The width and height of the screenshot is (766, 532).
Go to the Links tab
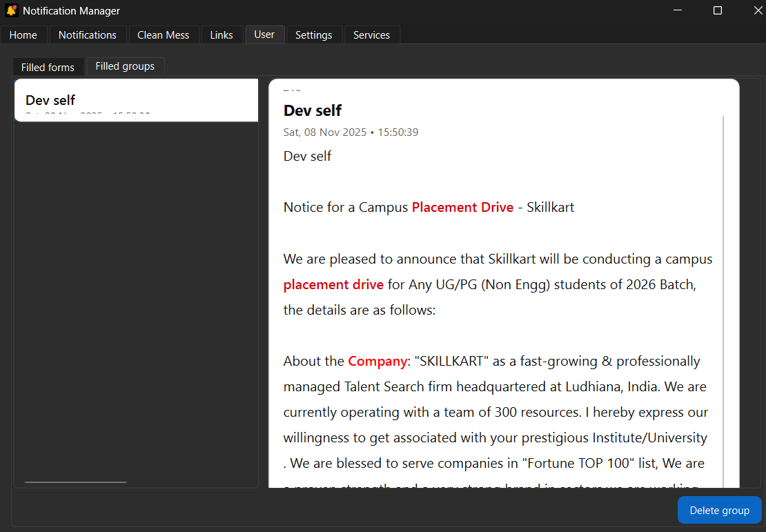(x=222, y=35)
